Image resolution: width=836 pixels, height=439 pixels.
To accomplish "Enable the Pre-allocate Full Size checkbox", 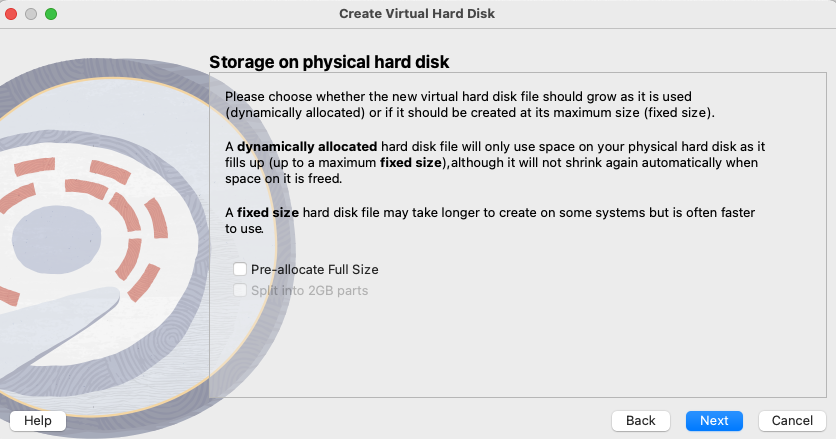I will click(x=240, y=269).
